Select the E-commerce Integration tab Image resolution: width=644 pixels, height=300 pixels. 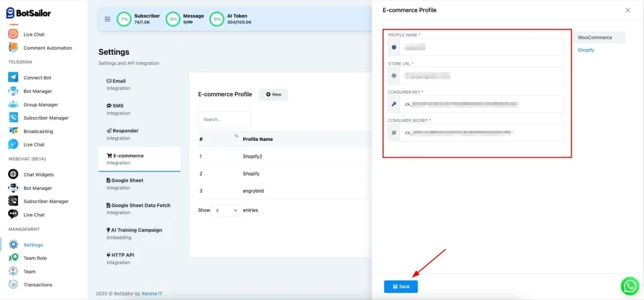(x=139, y=159)
